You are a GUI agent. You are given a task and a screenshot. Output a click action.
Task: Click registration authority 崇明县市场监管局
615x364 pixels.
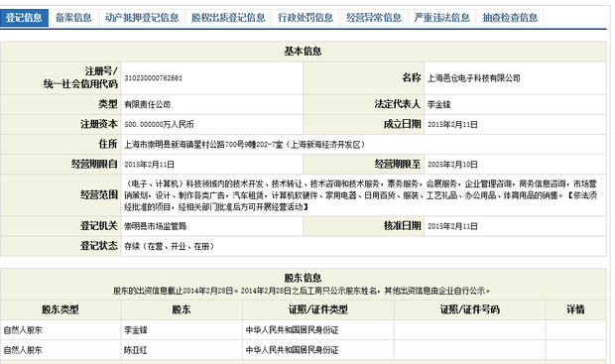tap(156, 226)
